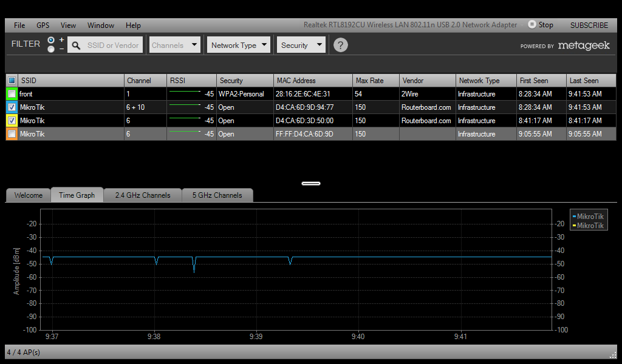Screen dimensions: 622x364
Task: Open the Help menu
Action: [133, 25]
